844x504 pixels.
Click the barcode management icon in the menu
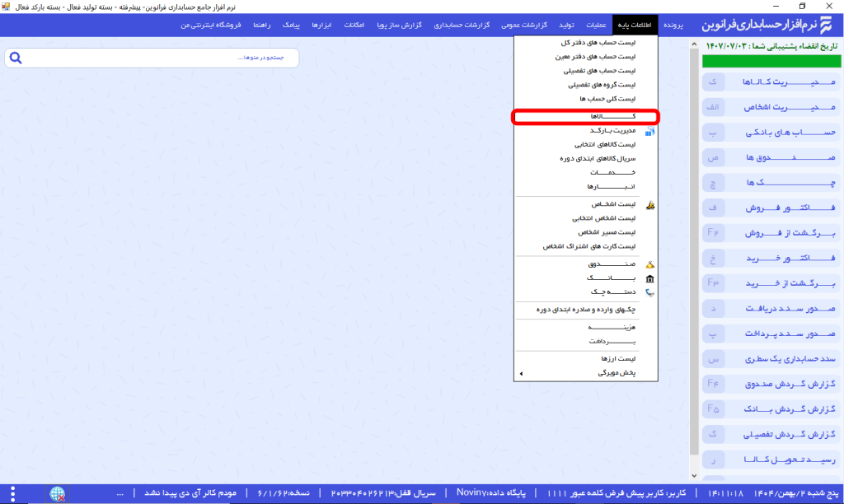coord(650,131)
